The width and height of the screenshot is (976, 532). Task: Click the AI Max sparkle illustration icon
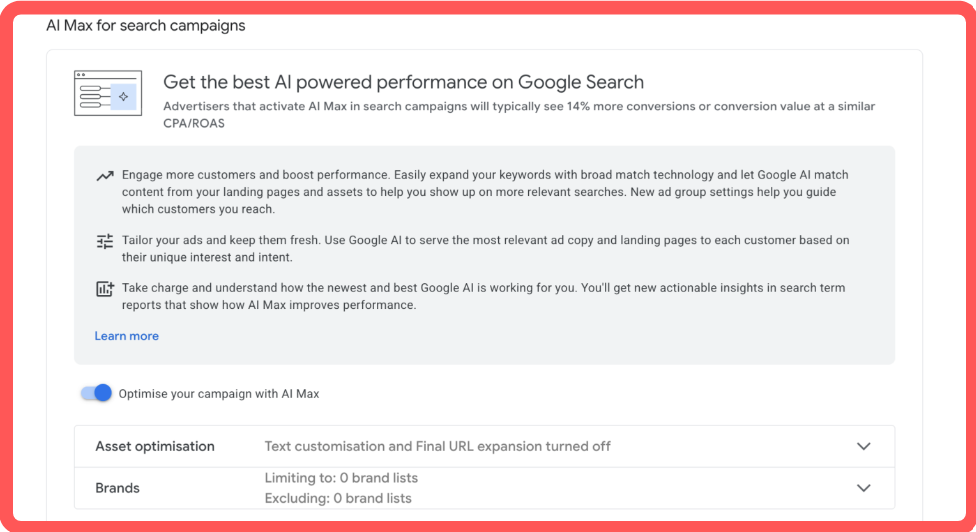pos(108,93)
